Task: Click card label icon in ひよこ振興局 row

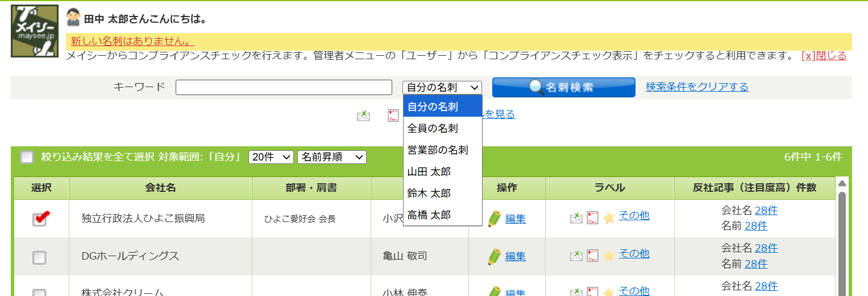Action: coord(593,218)
